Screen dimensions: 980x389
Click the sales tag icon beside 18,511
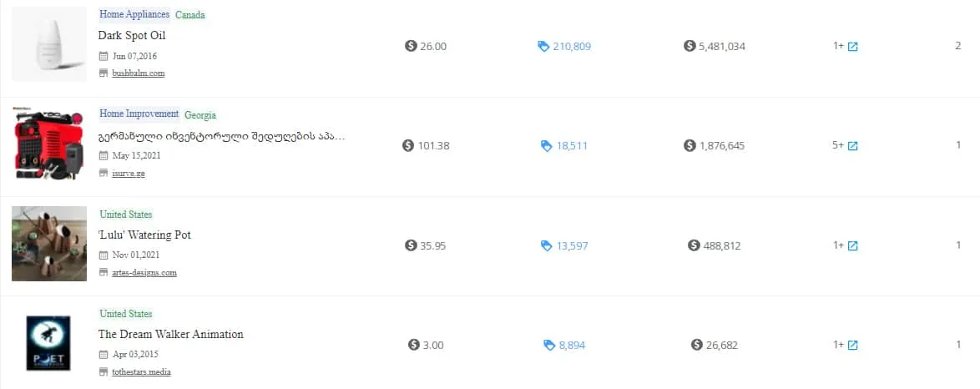547,146
